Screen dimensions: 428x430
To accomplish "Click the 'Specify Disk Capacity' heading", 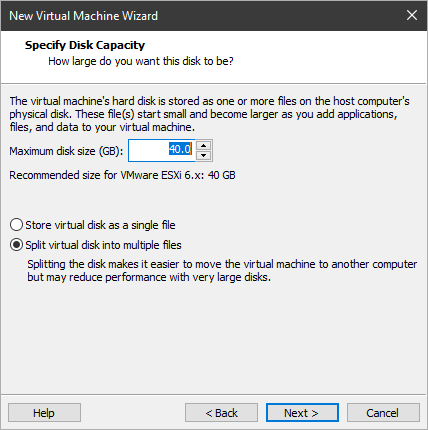I will [85, 45].
